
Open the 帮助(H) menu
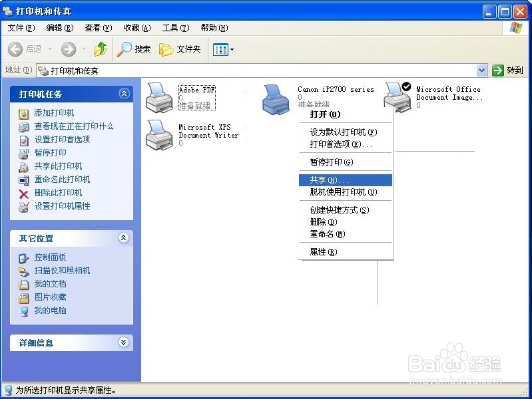pos(214,28)
